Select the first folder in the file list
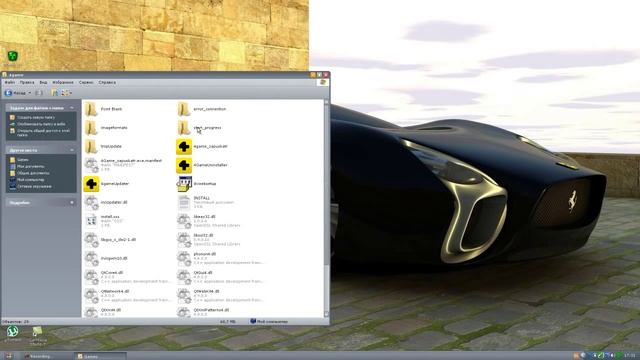640x360 pixels. pos(91,109)
